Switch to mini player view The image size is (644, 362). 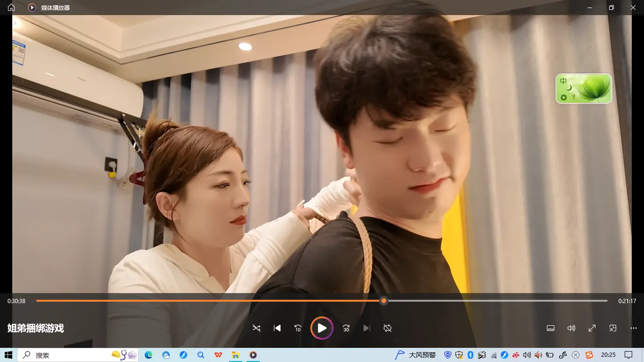coord(613,328)
